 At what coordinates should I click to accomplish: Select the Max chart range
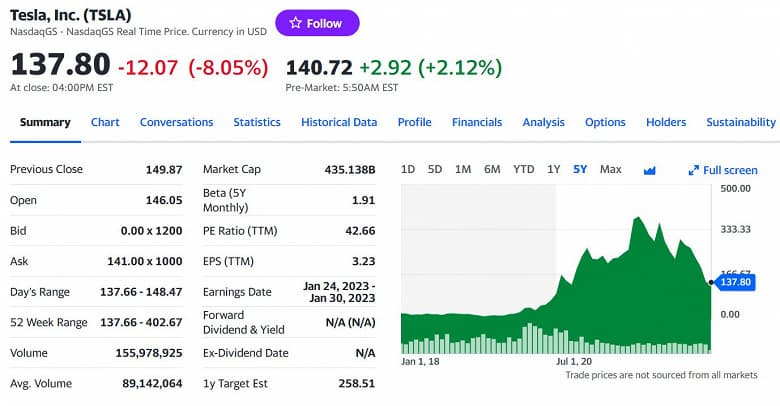tap(610, 169)
